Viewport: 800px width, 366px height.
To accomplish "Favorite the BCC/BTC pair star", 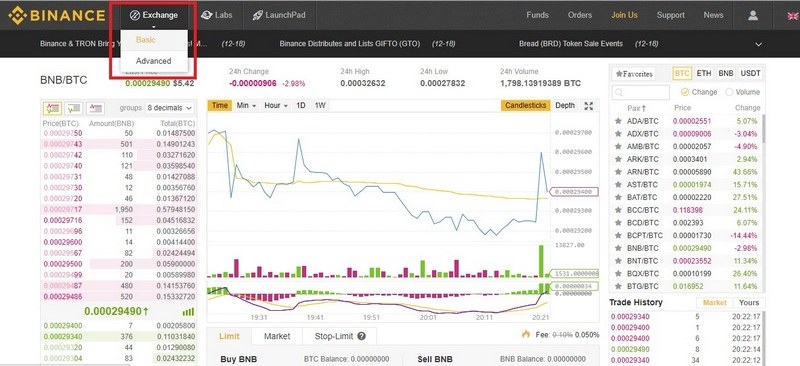I will click(618, 210).
